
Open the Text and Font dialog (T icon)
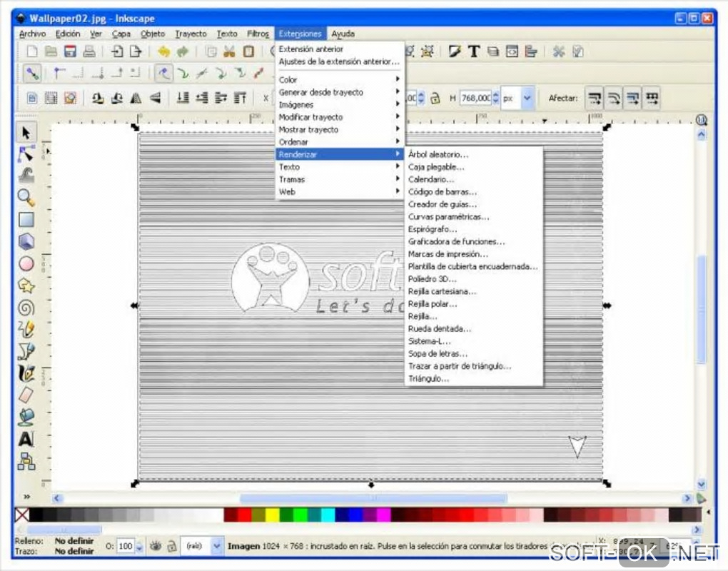[x=474, y=51]
